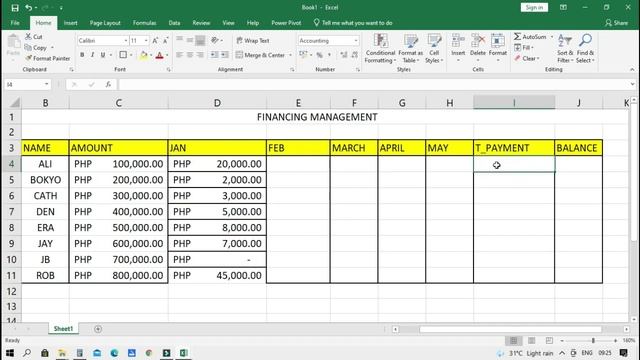Decrease cell indent
The height and width of the screenshot is (360, 640).
pos(214,55)
